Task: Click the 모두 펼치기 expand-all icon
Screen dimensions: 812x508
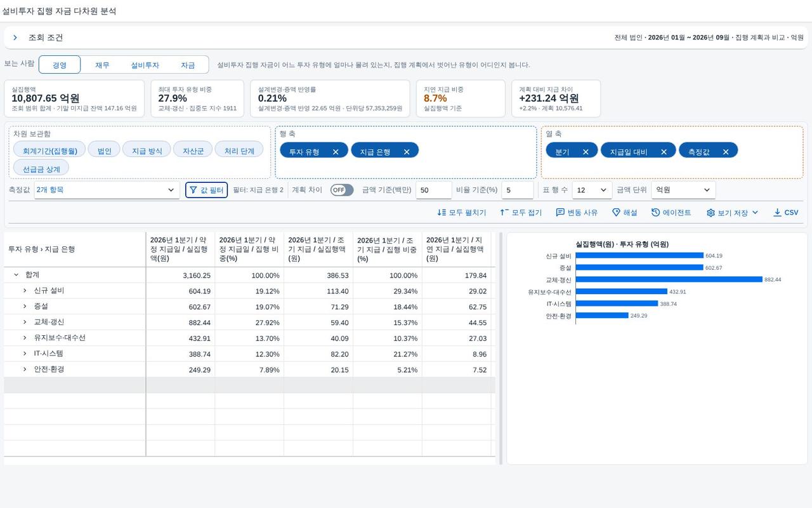Action: pyautogui.click(x=442, y=213)
